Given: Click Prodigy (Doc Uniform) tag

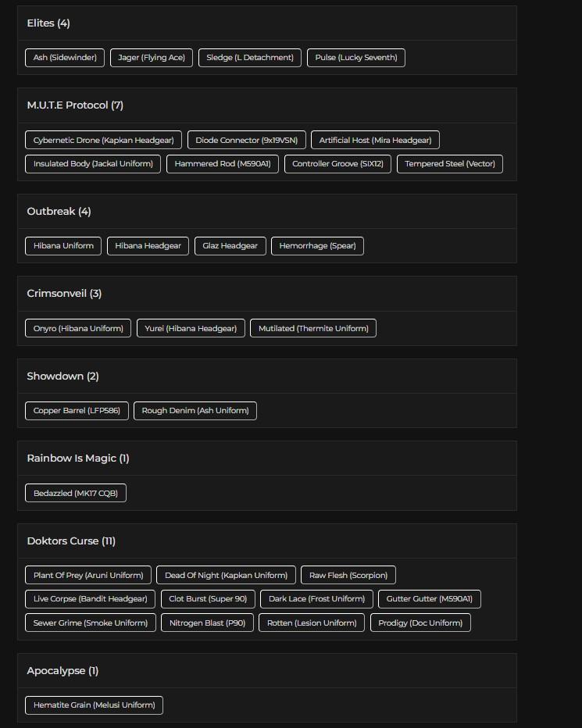Looking at the screenshot, I should click(x=420, y=623).
